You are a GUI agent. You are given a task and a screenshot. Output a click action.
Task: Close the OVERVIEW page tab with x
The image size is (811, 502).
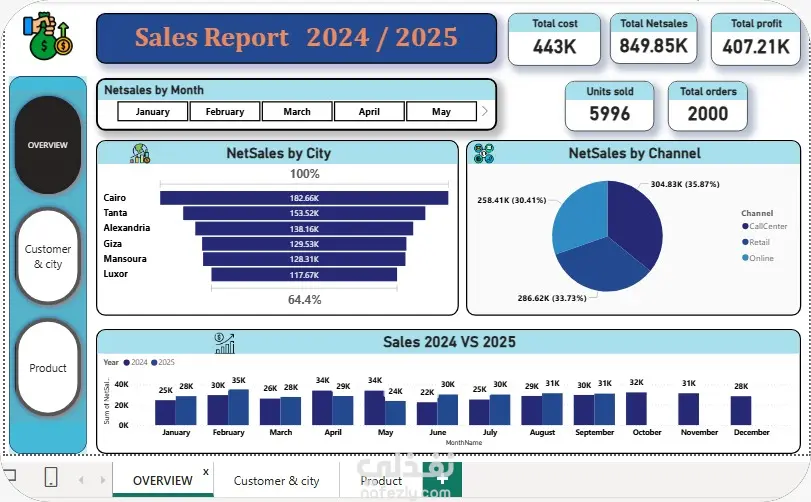click(x=206, y=471)
